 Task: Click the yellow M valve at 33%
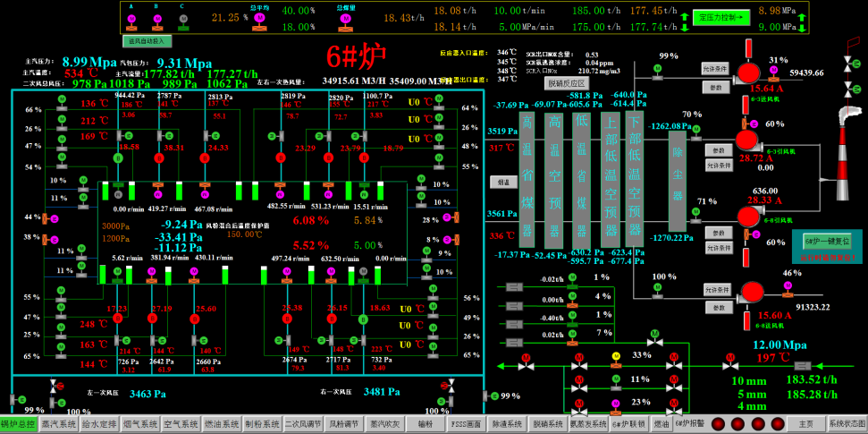pyautogui.click(x=615, y=356)
